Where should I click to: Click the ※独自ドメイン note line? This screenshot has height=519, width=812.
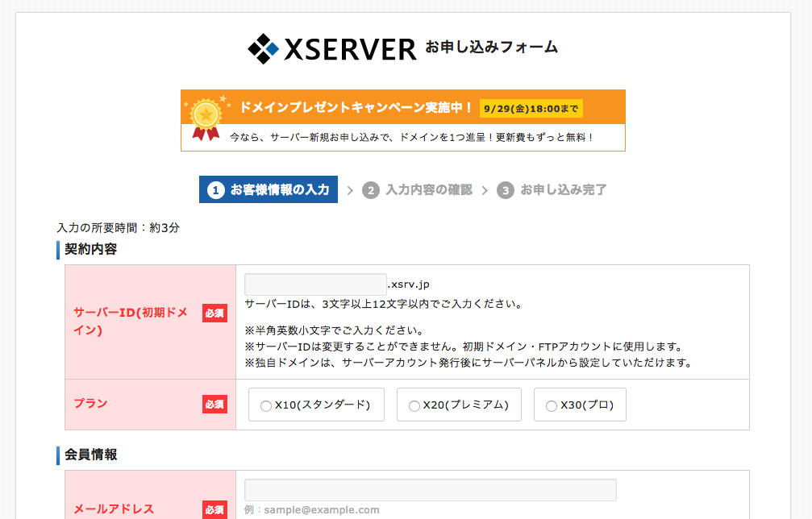pyautogui.click(x=468, y=362)
